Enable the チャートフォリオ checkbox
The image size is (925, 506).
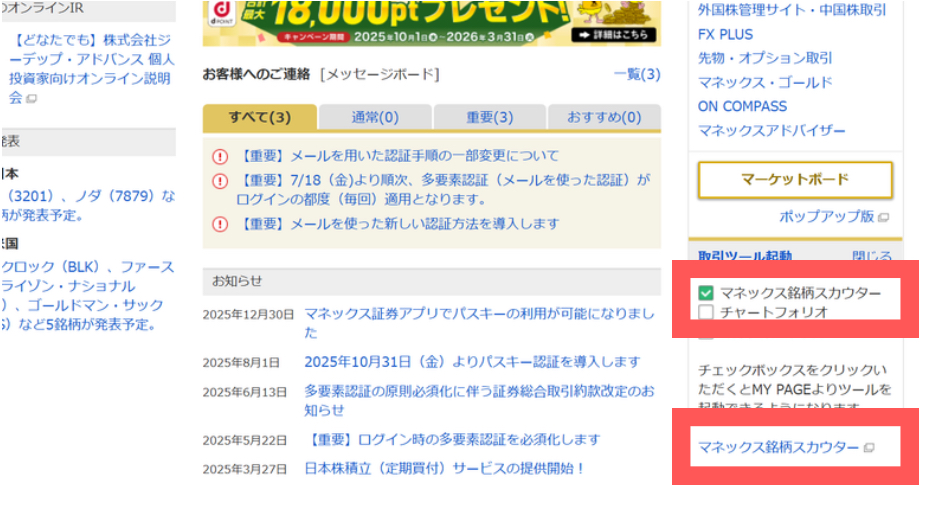coord(706,312)
